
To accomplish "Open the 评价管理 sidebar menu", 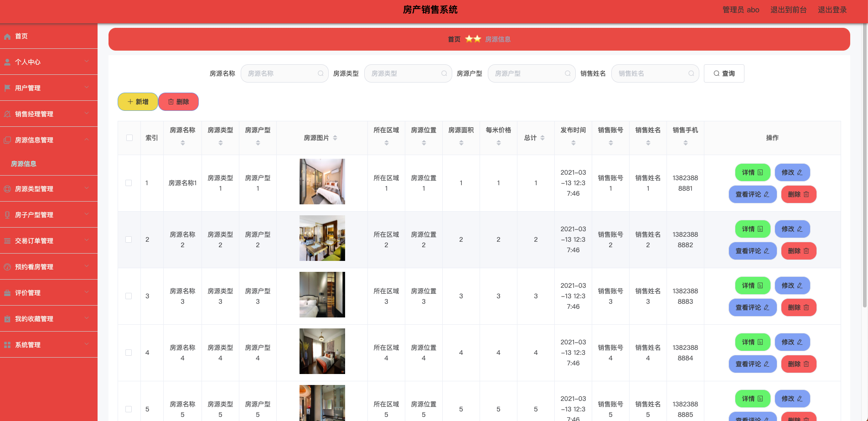I will click(49, 293).
